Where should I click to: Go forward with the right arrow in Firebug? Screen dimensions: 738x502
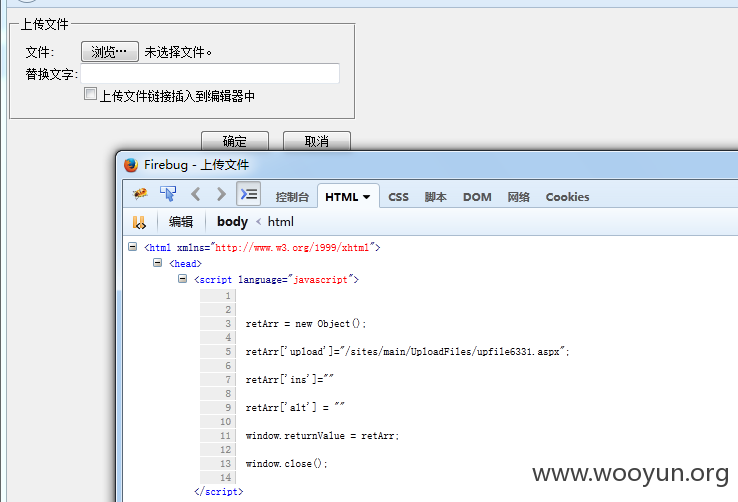coord(221,194)
